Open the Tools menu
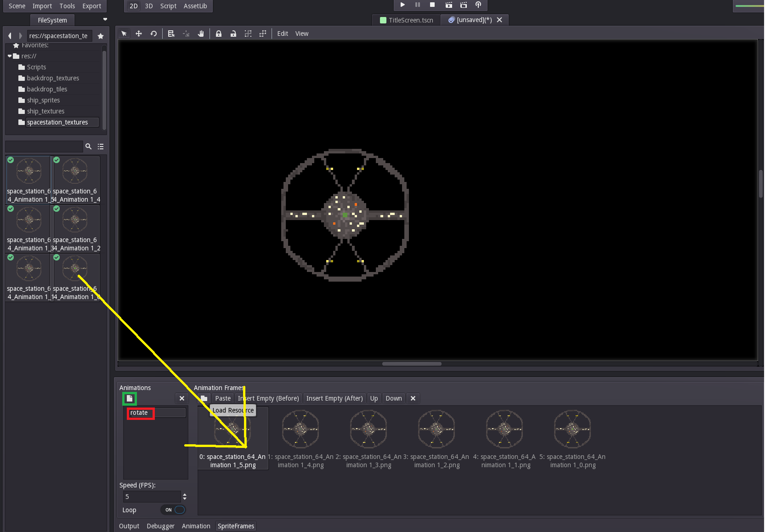The image size is (765, 532). tap(67, 6)
